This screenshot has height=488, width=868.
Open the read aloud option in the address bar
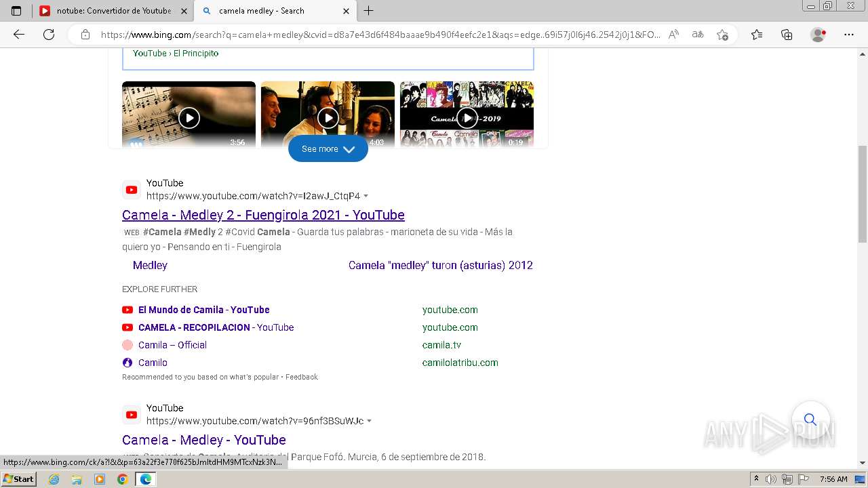[673, 35]
